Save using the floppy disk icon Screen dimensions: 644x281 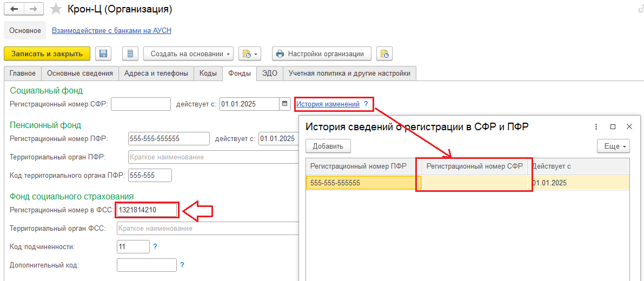coord(103,53)
